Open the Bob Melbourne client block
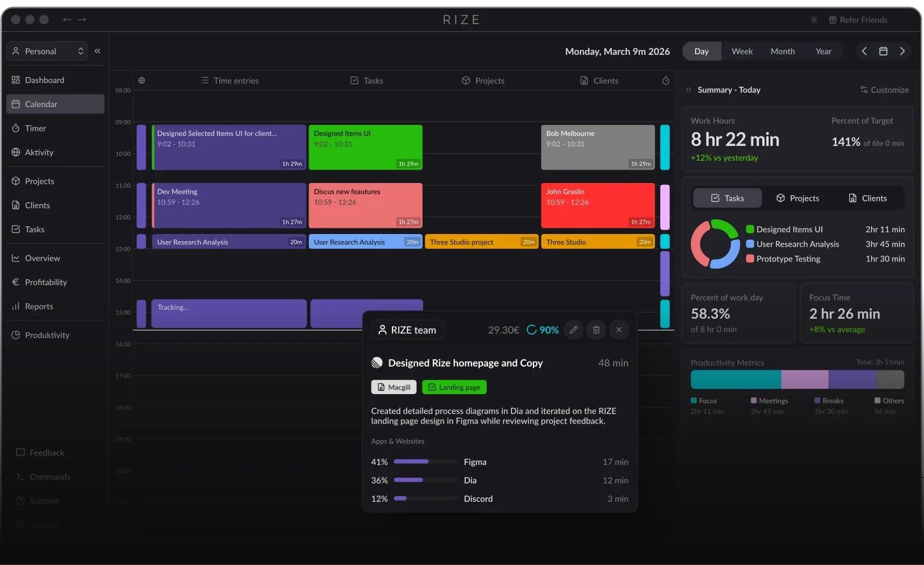The width and height of the screenshot is (924, 565). click(x=598, y=147)
